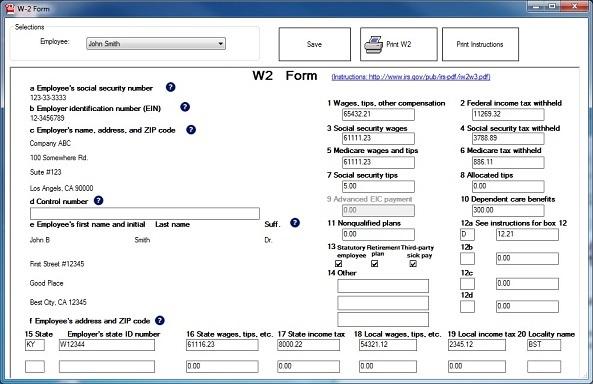Screen dimensions: 593x384
Task: Edit the box 12a amount field 12.21
Action: [527, 234]
